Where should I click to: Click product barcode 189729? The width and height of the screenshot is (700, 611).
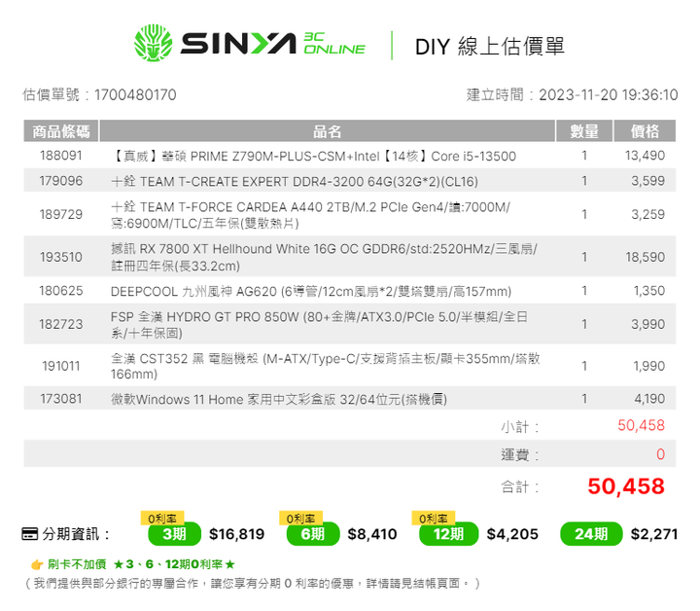(x=61, y=214)
